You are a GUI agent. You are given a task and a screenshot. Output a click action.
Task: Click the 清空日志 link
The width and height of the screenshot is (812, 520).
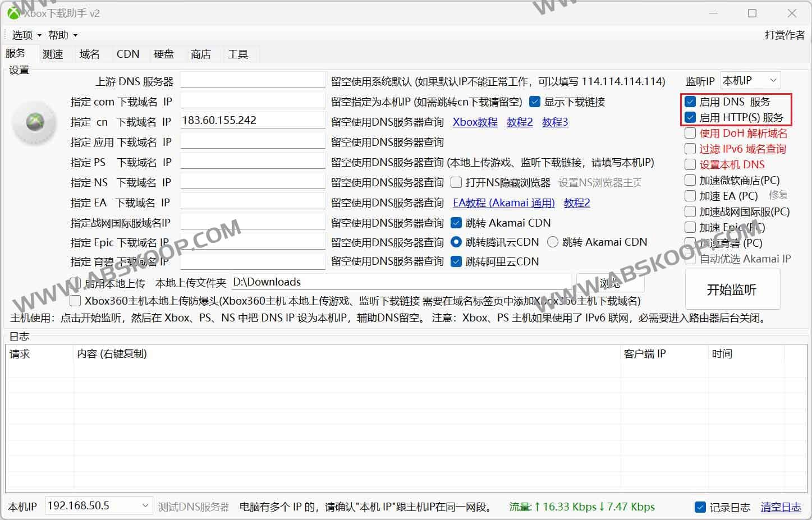pyautogui.click(x=781, y=507)
